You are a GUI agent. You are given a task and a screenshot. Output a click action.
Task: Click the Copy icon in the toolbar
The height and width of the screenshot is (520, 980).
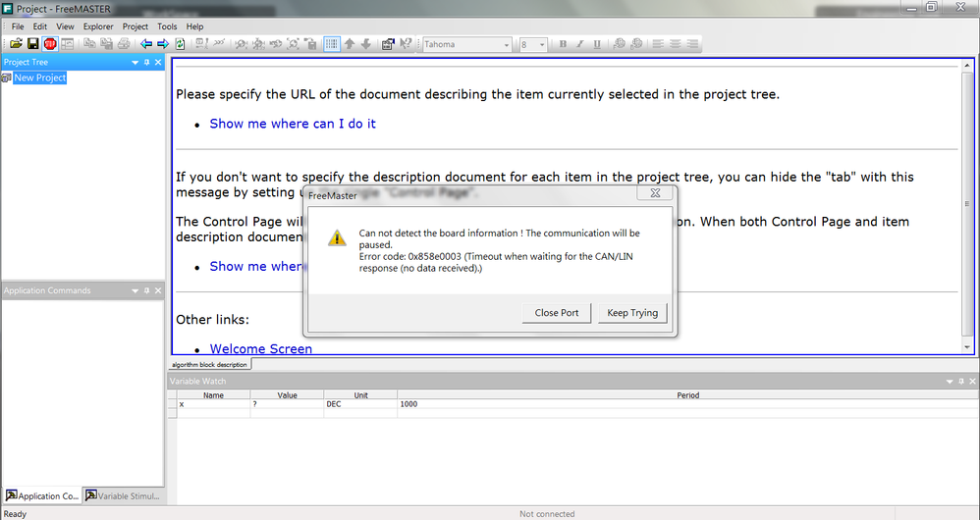[x=89, y=44]
